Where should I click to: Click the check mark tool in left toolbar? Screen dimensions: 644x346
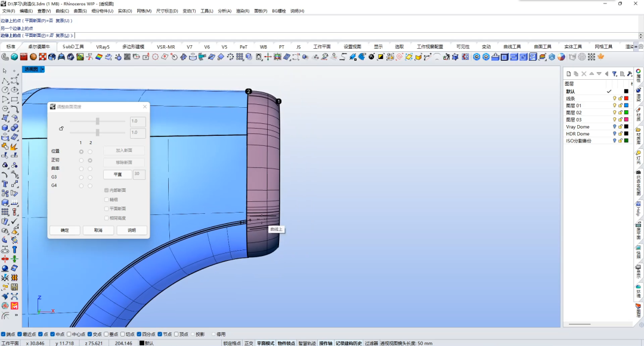[14, 222]
